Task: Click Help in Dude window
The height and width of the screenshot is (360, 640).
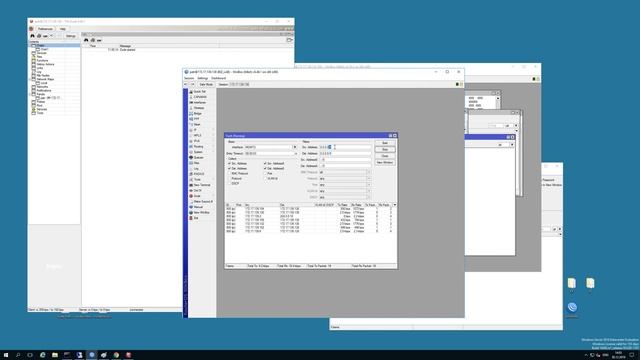Action: [x=62, y=29]
